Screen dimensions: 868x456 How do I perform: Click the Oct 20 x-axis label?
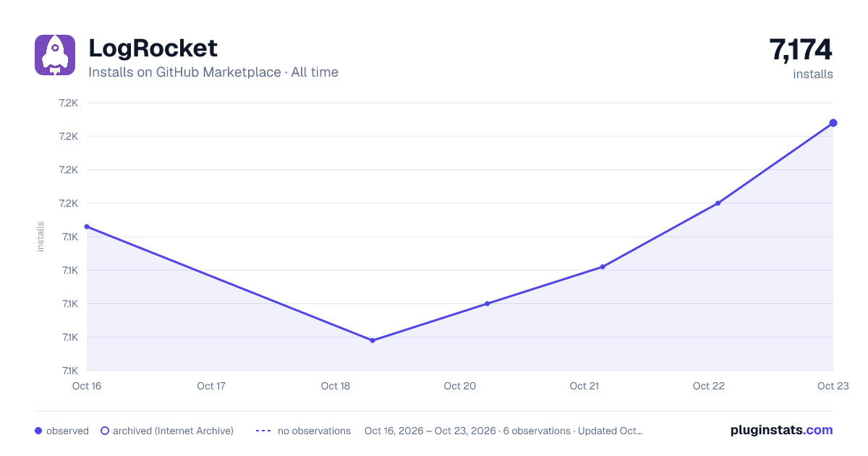coord(460,386)
